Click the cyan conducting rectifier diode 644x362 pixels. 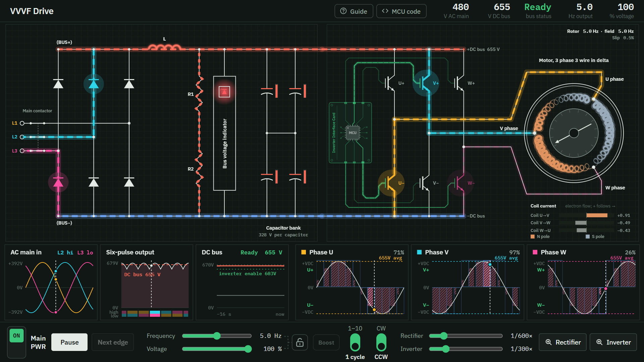coord(94,84)
